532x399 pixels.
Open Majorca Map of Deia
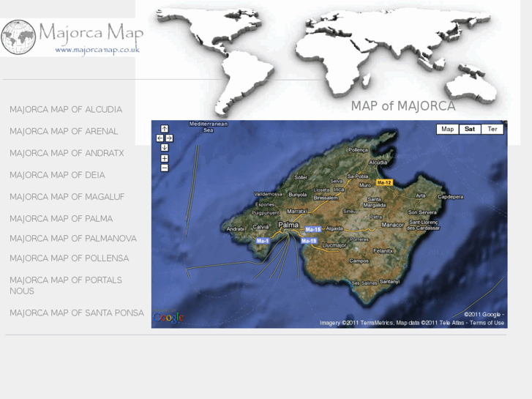click(x=57, y=175)
